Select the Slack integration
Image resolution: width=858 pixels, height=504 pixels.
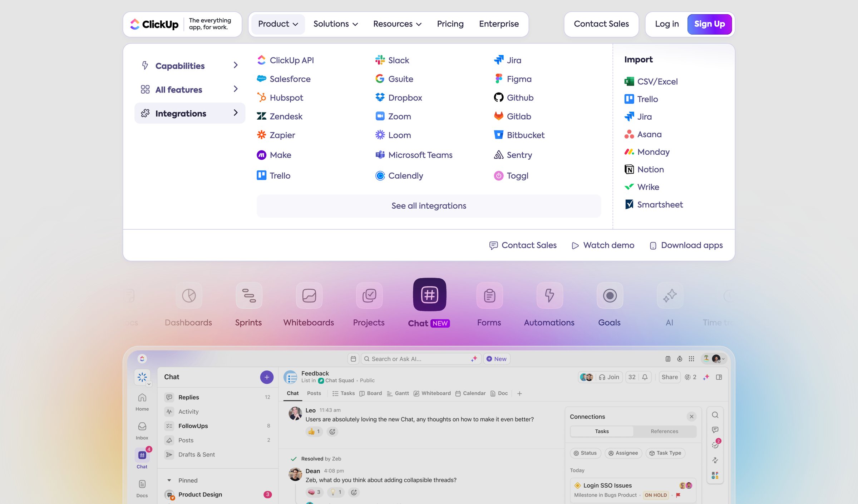pyautogui.click(x=392, y=60)
